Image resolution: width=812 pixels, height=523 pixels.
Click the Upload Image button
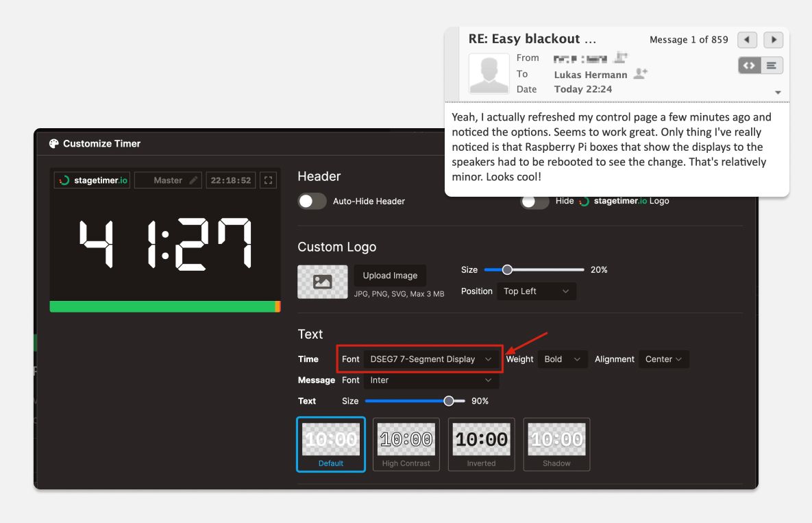[x=390, y=276]
